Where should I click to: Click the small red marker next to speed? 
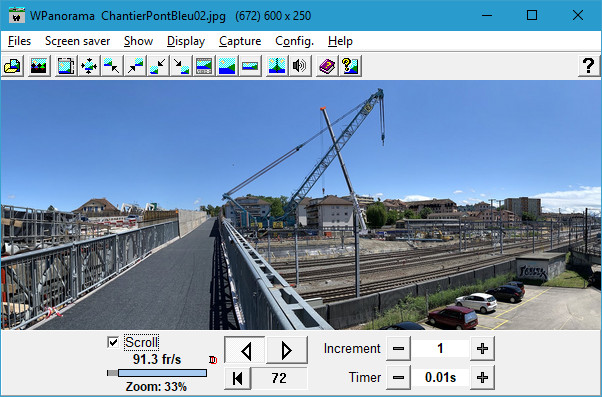point(213,360)
